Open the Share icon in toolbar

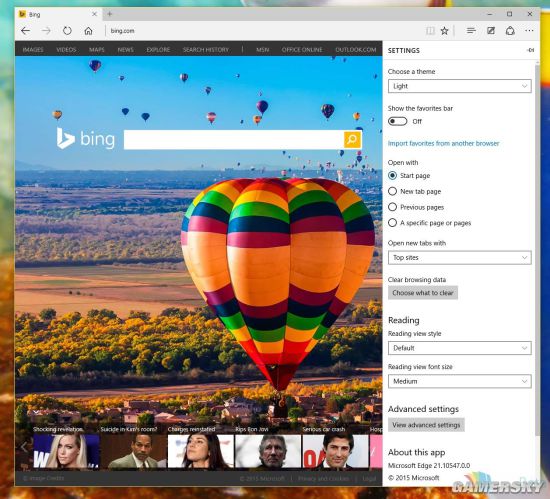[510, 31]
